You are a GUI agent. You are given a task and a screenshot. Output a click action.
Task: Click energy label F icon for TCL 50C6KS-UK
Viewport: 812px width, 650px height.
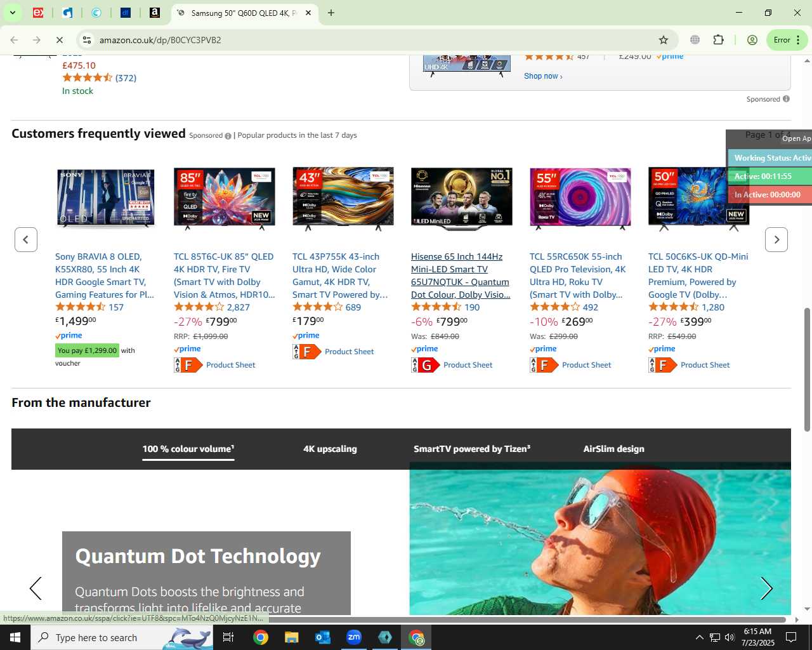pyautogui.click(x=663, y=365)
